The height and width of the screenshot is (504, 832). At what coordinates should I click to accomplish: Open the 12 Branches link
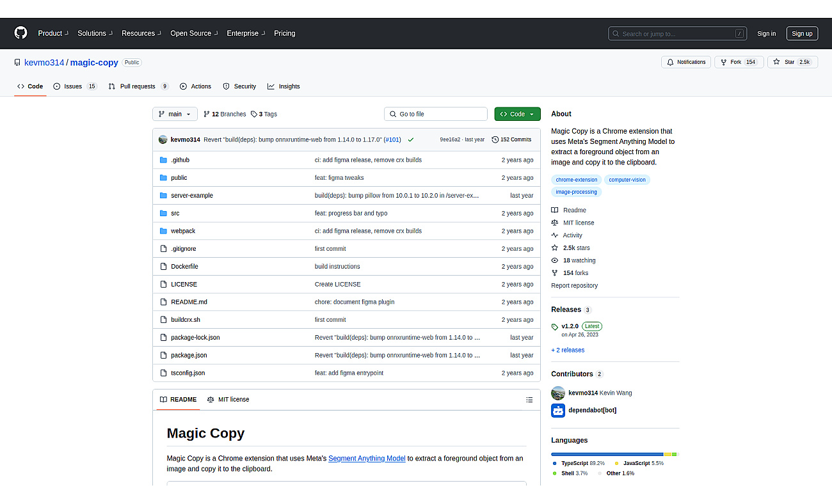(225, 114)
